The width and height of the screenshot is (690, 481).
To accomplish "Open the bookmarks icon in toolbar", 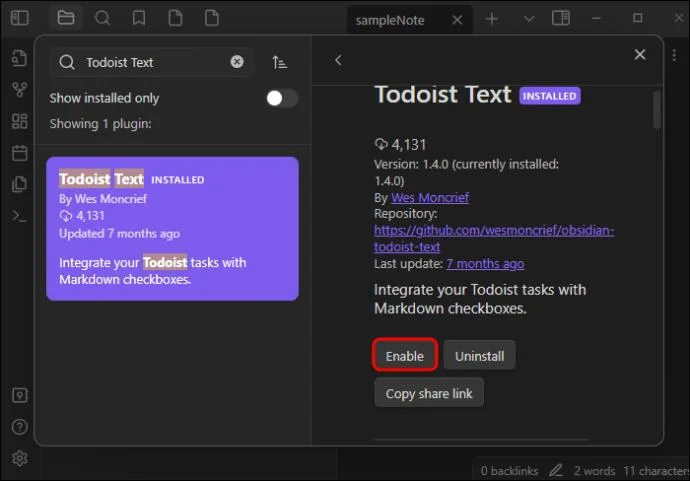I will click(x=139, y=18).
